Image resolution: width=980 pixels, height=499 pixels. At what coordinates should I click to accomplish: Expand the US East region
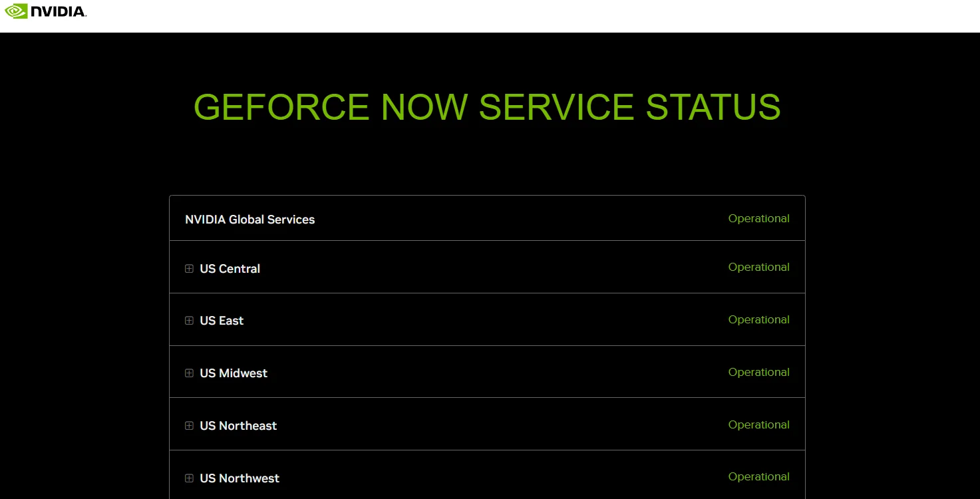tap(189, 321)
